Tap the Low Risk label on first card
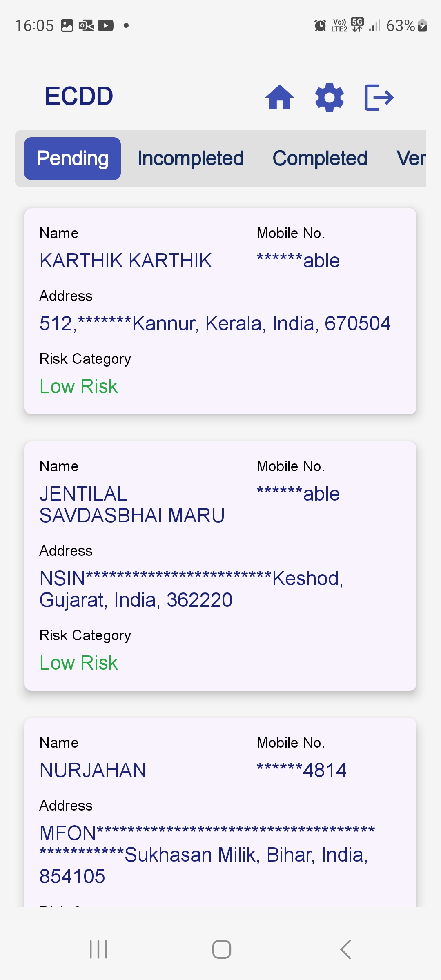This screenshot has width=441, height=980. tap(78, 385)
